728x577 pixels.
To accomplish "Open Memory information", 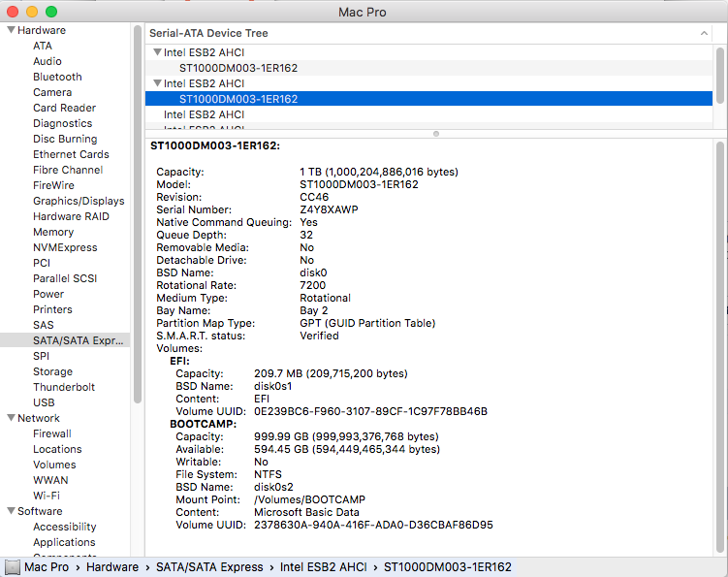I will tap(53, 232).
